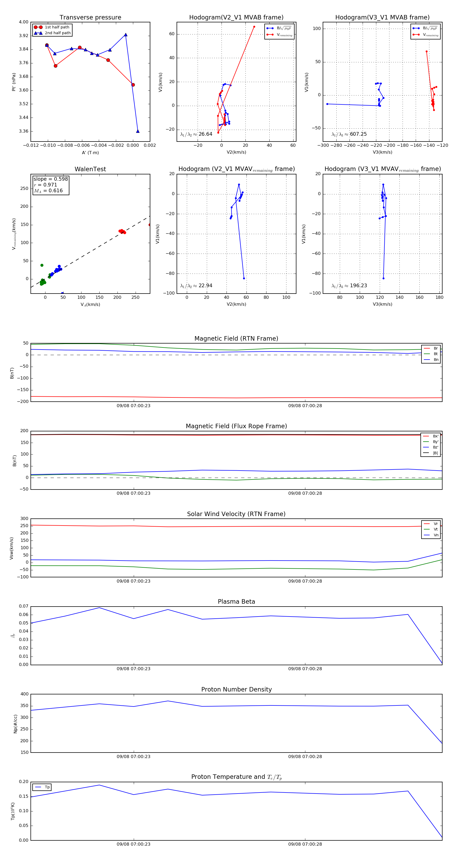The height and width of the screenshot is (868, 473).
Task: Click the "M_A = 0.616" value
Action: [48, 191]
